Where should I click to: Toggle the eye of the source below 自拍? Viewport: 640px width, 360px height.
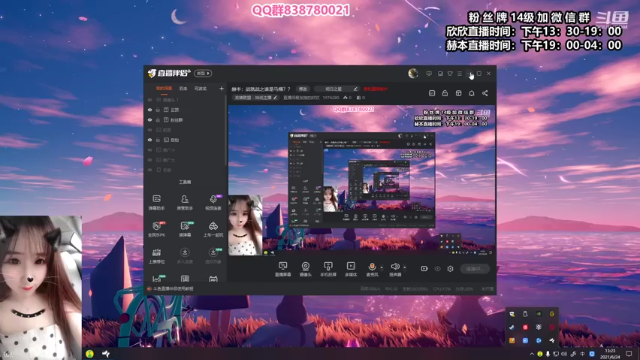click(150, 150)
